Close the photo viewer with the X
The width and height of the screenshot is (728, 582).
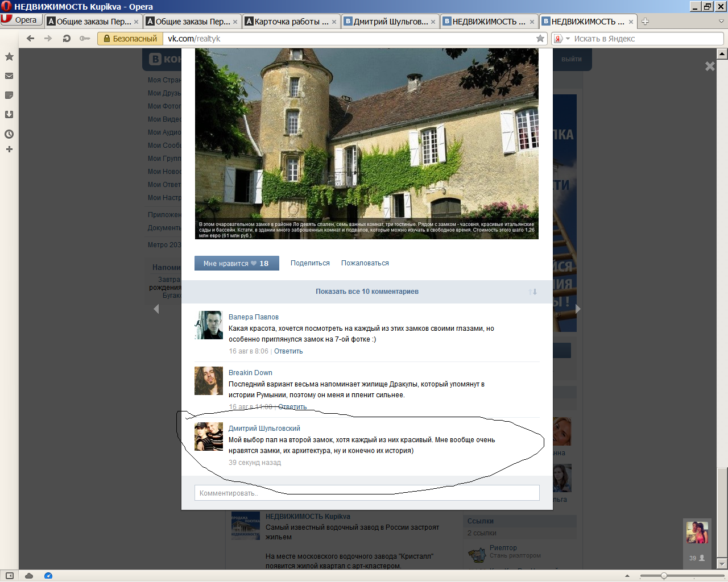[710, 66]
